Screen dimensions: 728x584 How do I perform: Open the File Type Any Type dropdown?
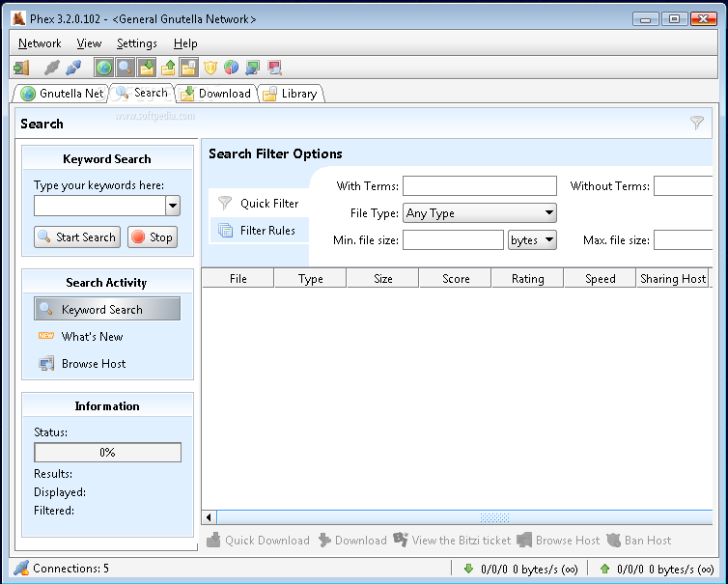(x=480, y=213)
